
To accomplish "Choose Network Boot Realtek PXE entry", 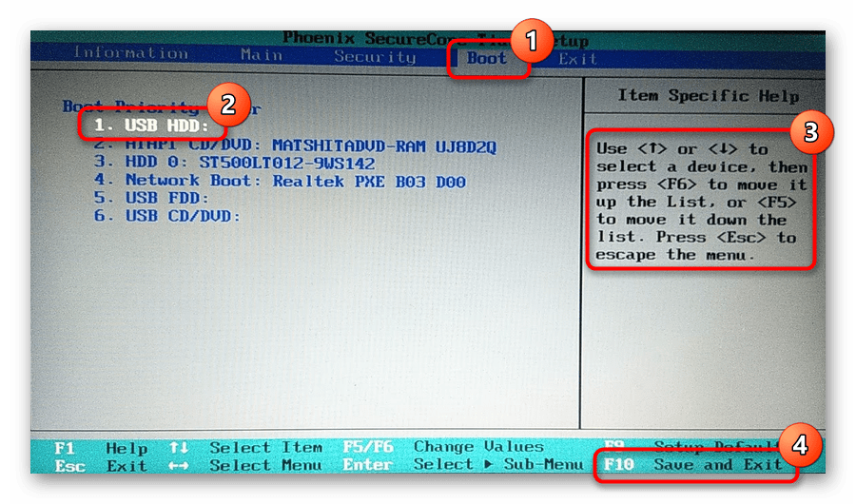I will click(279, 181).
